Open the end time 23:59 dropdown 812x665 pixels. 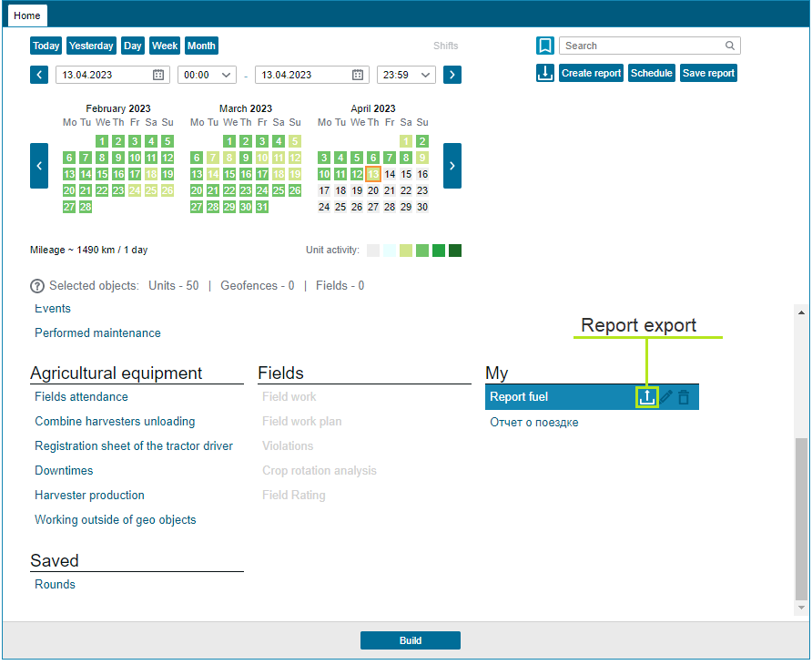click(406, 75)
